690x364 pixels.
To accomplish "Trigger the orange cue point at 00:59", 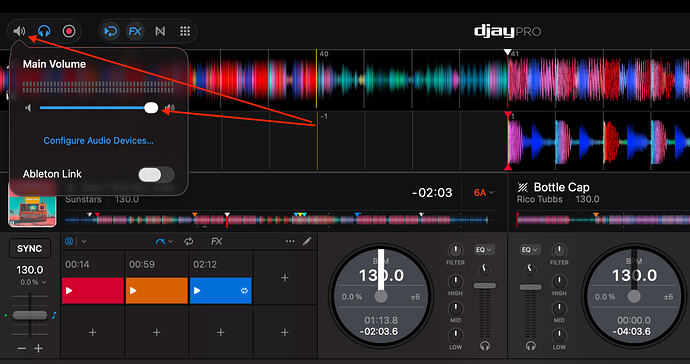I will pos(156,290).
